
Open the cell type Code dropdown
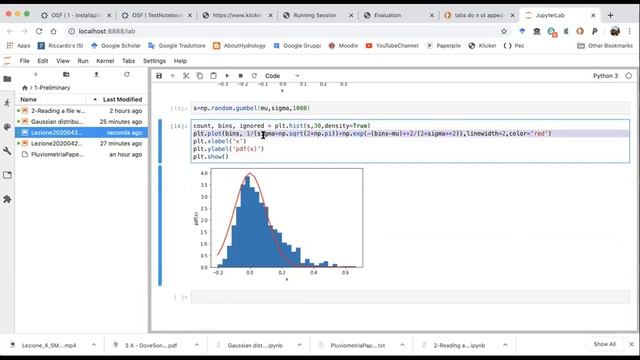tap(282, 76)
